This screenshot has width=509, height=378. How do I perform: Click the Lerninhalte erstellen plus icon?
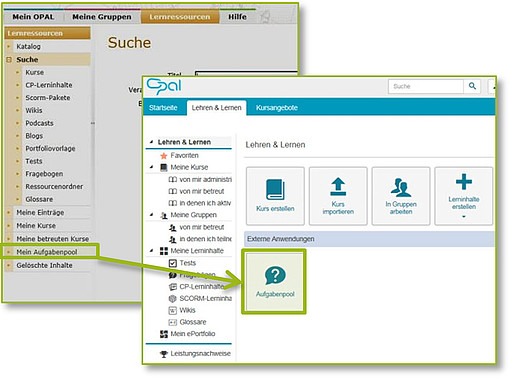(464, 182)
